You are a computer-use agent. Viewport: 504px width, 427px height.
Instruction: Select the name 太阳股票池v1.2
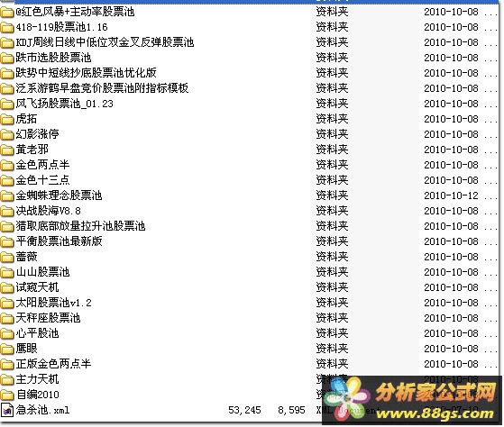point(54,303)
